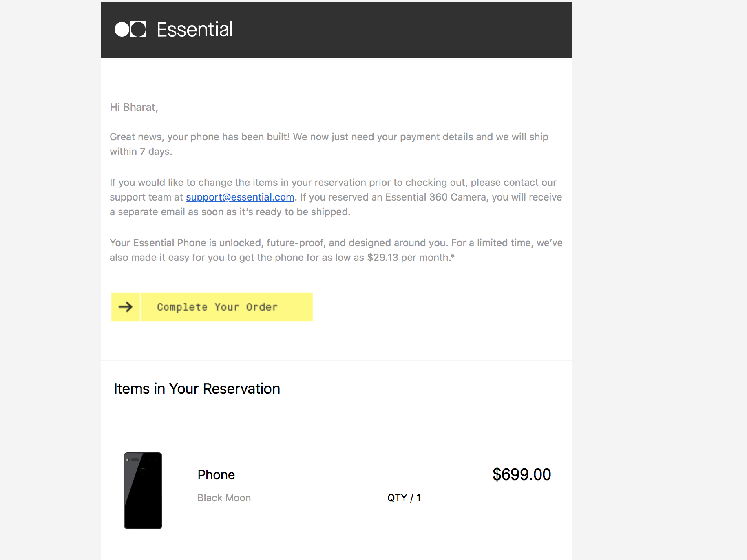Click the Items in Your Reservation heading
This screenshot has width=747, height=560.
pyautogui.click(x=197, y=389)
